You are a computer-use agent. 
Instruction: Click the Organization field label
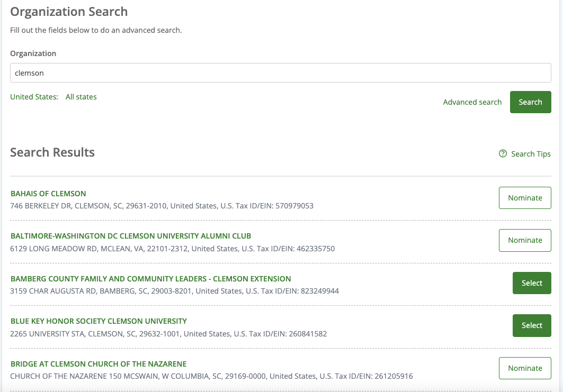pos(33,53)
